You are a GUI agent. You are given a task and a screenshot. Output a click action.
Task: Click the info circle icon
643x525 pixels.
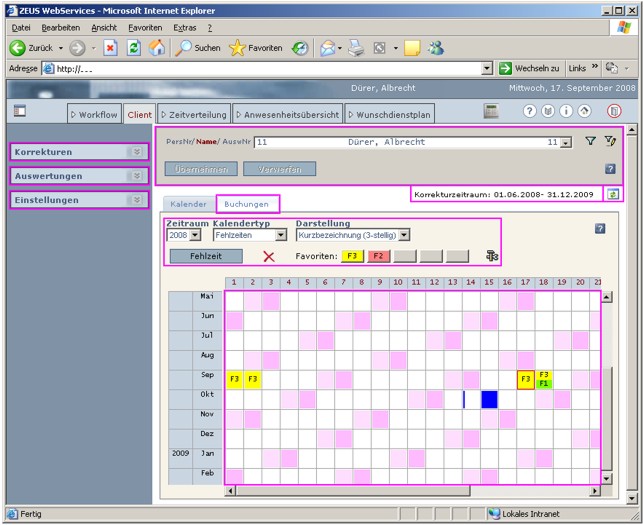click(x=567, y=111)
